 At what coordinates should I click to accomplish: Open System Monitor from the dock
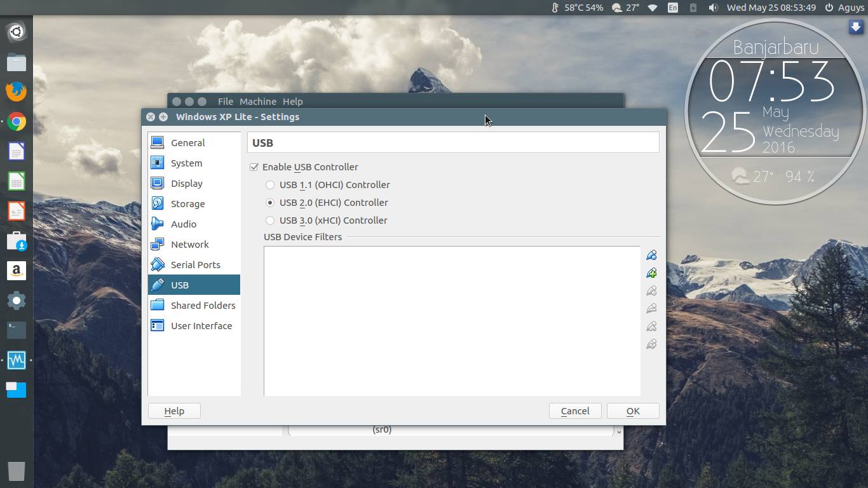pyautogui.click(x=17, y=360)
